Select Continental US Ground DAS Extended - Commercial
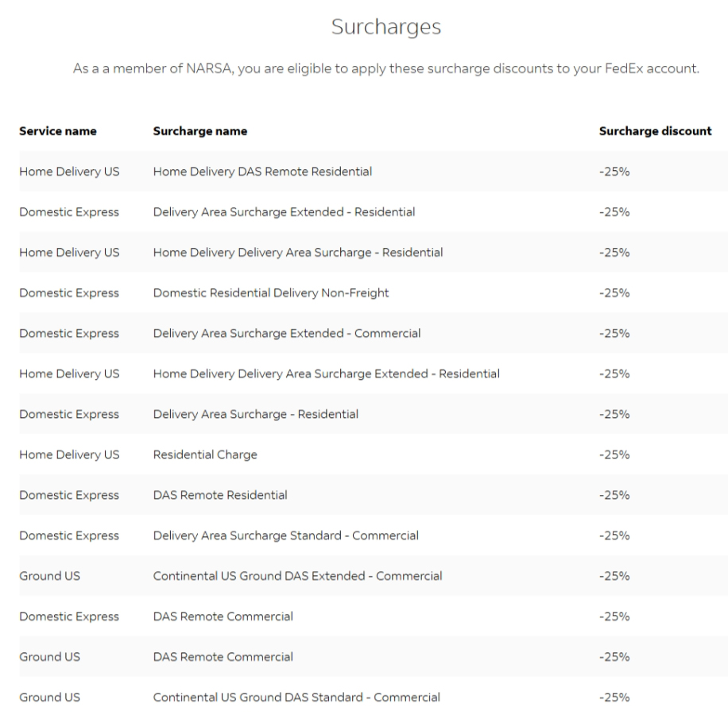The height and width of the screenshot is (723, 728). [x=297, y=576]
